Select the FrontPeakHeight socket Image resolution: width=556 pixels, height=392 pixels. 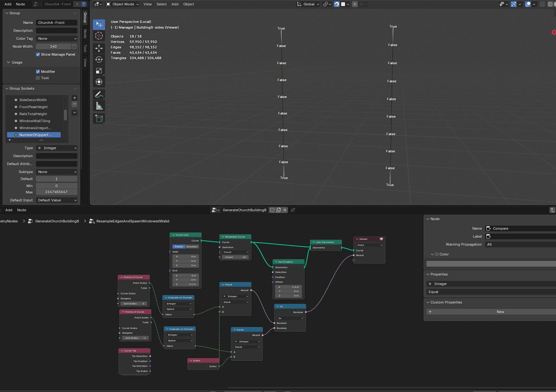pyautogui.click(x=33, y=107)
